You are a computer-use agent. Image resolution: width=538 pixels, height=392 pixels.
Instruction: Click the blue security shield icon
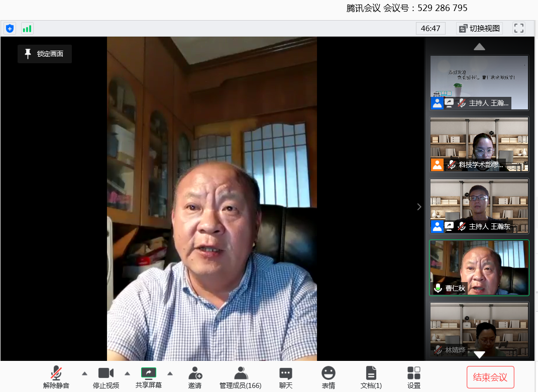[x=10, y=29]
